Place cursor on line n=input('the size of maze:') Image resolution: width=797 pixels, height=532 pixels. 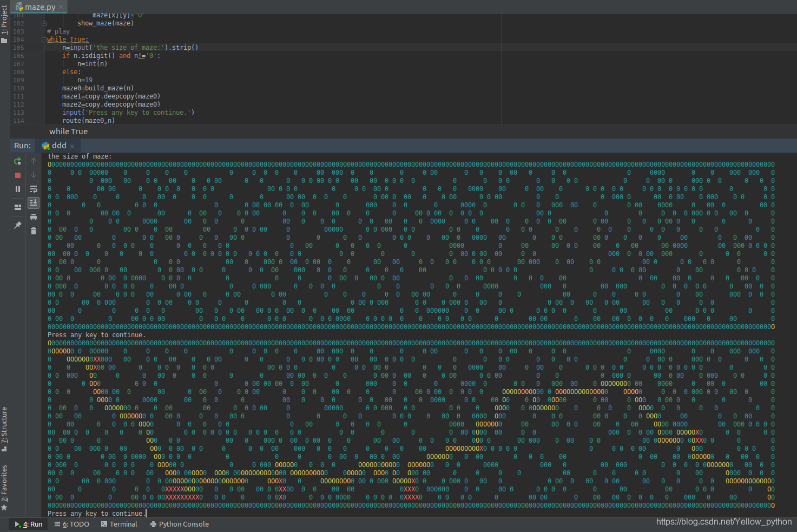(130, 48)
